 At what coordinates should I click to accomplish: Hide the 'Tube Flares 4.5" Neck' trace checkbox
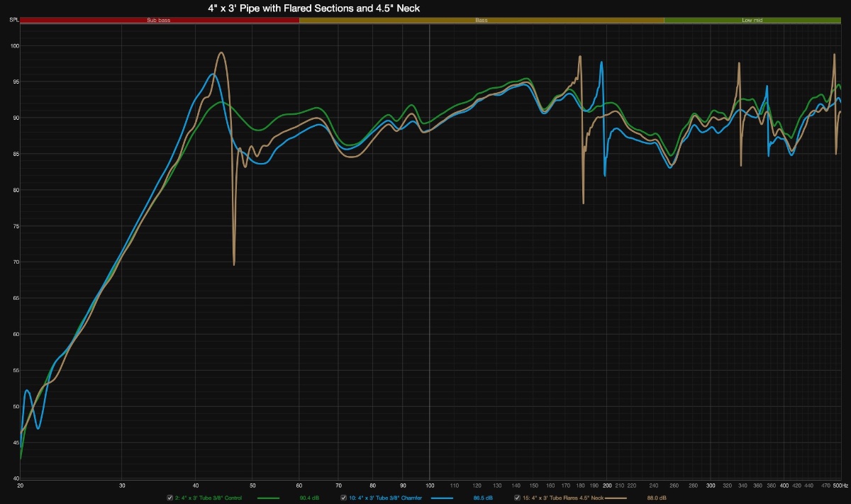(517, 498)
